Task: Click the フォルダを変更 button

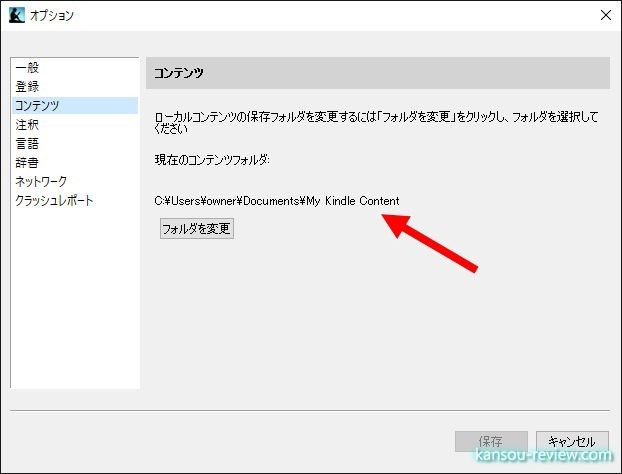Action: point(197,228)
